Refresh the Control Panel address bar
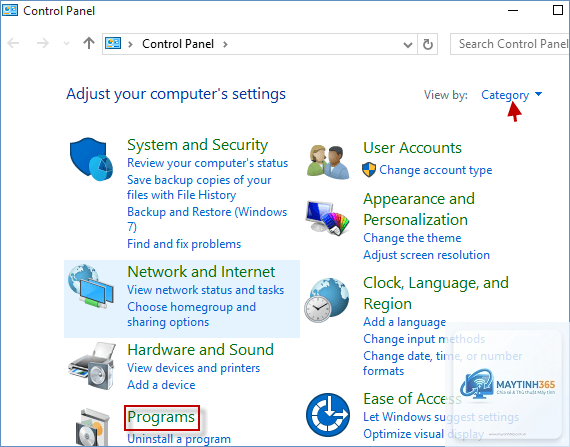This screenshot has height=447, width=570. 428,44
